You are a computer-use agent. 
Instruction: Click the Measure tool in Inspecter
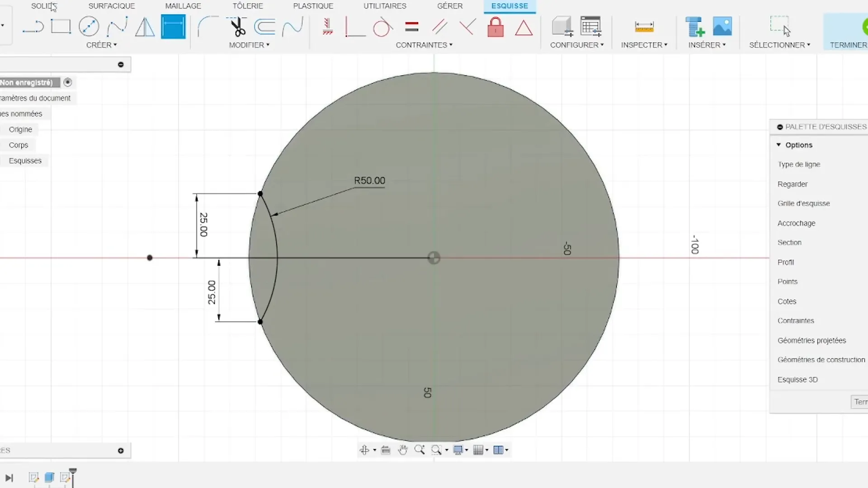pos(644,27)
